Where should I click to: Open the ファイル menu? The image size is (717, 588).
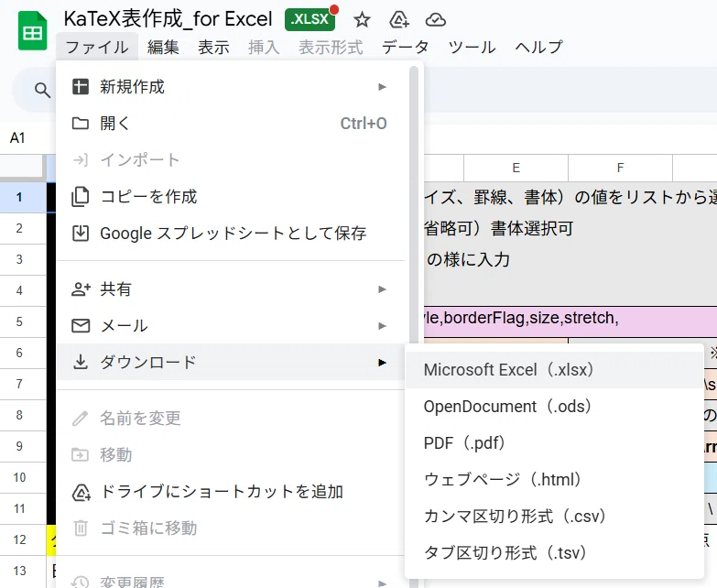click(x=97, y=47)
